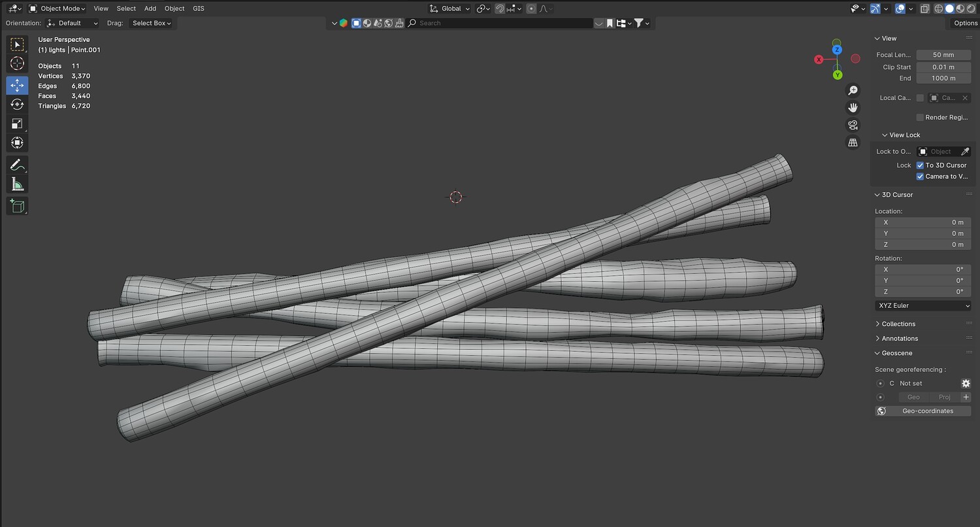This screenshot has height=527, width=980.
Task: Open the View menu
Action: click(101, 8)
